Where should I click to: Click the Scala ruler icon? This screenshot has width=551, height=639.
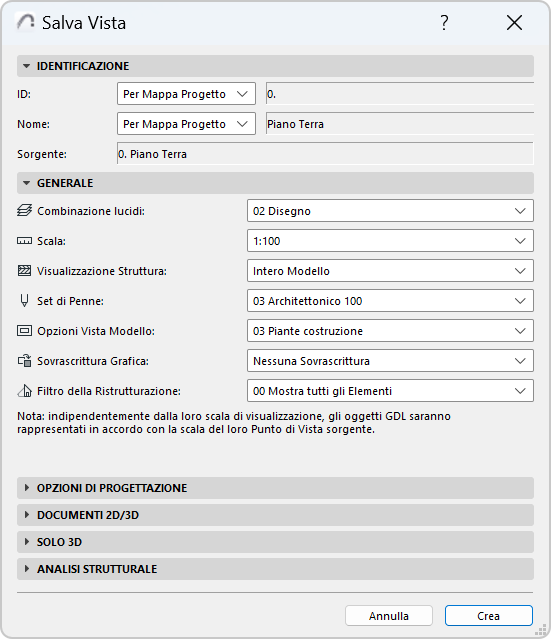24,241
